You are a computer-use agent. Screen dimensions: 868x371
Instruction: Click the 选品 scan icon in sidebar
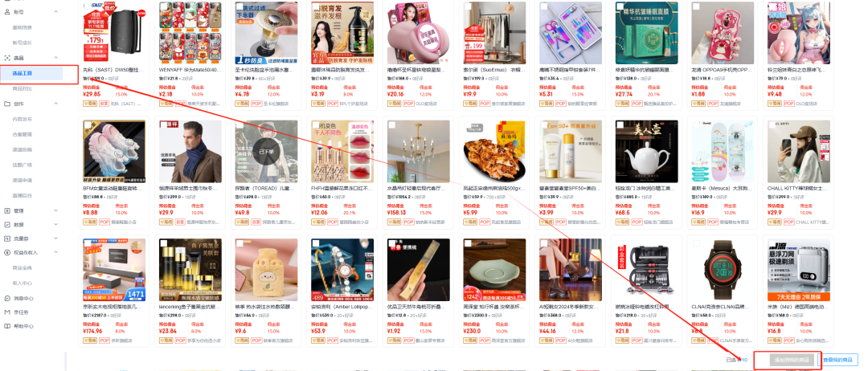coord(7,58)
